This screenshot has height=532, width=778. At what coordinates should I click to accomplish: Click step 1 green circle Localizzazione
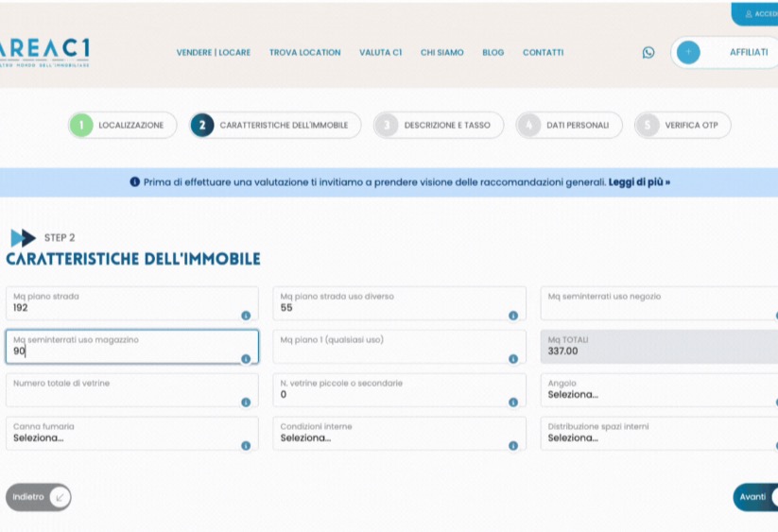coord(81,125)
